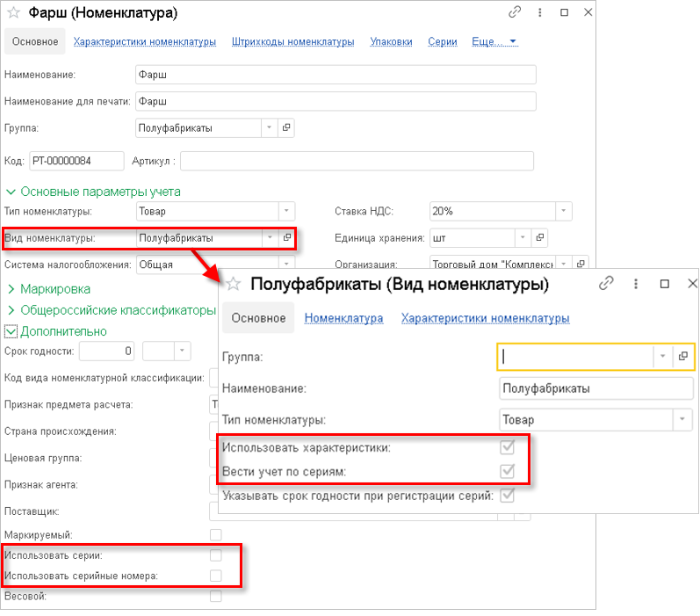This screenshot has width=700, height=616.
Task: Open the empty Группа field's card button
Action: click(682, 357)
